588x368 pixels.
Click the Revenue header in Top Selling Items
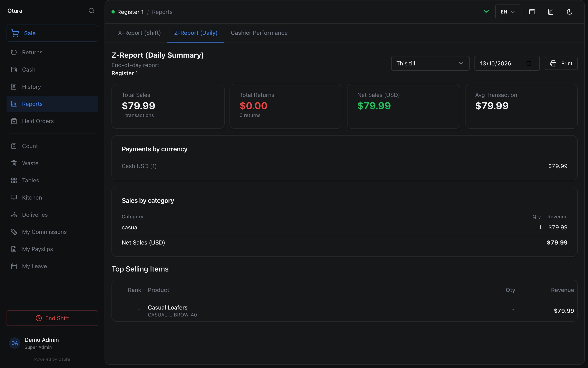point(562,290)
